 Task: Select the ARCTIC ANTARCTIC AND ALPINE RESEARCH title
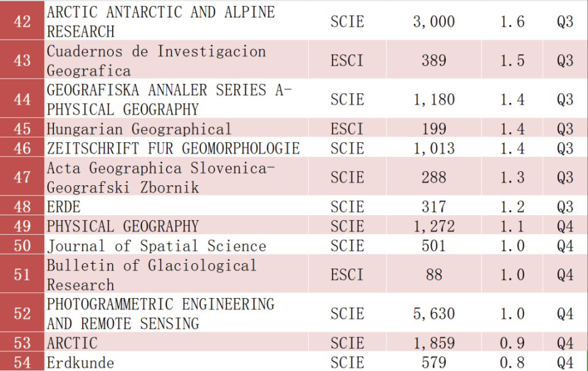[160, 21]
